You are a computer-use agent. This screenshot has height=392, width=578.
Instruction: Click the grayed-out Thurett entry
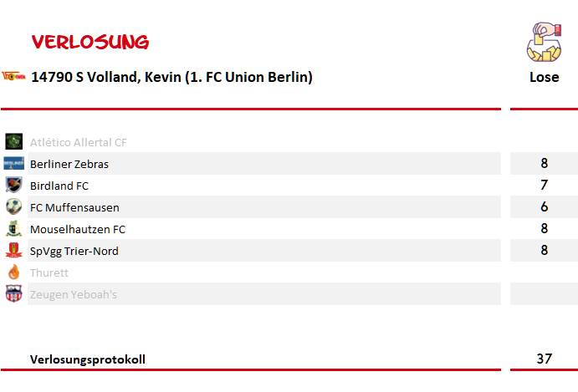49,272
